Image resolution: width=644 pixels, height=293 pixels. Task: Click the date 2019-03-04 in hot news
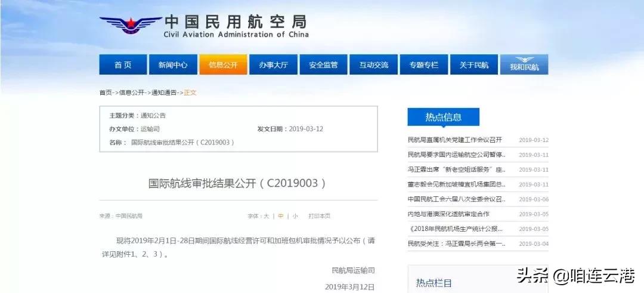click(x=534, y=243)
